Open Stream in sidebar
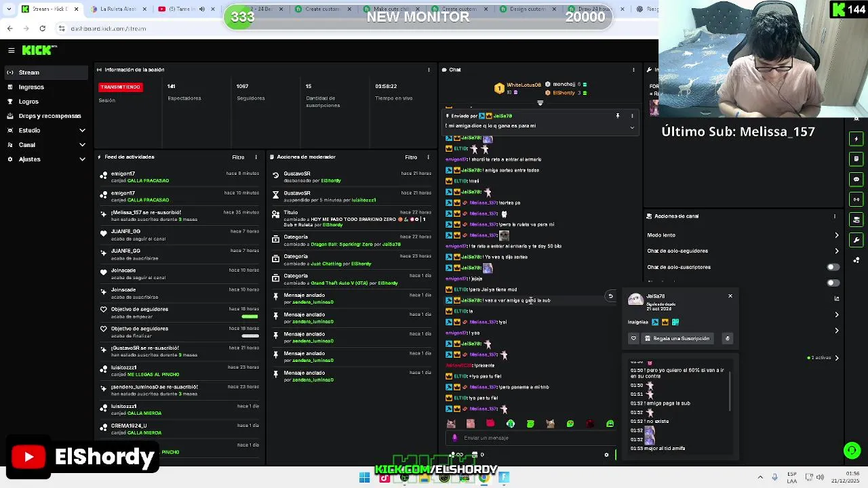This screenshot has width=868, height=488. coord(45,73)
